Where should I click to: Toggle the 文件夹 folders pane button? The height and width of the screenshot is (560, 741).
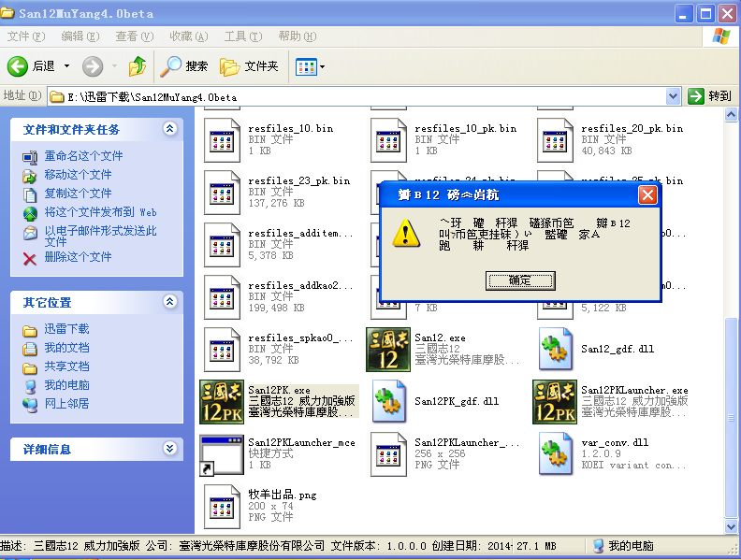(x=250, y=66)
